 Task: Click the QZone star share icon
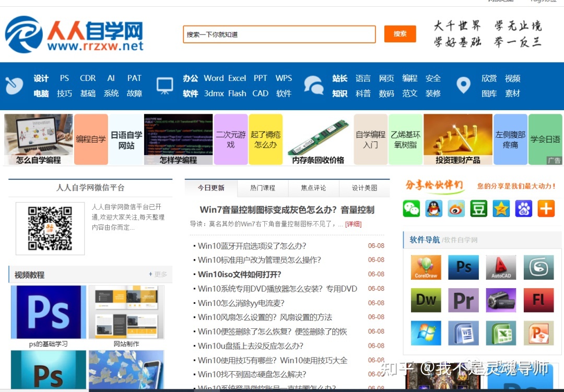501,209
